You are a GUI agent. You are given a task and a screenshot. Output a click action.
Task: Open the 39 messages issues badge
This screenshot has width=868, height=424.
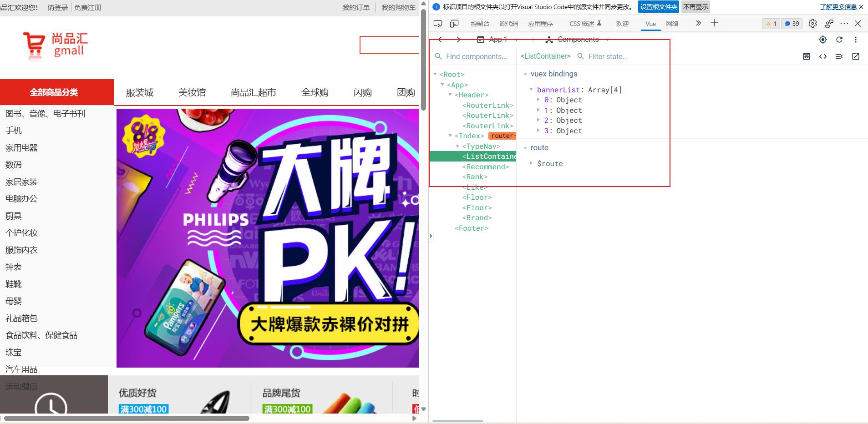(792, 24)
